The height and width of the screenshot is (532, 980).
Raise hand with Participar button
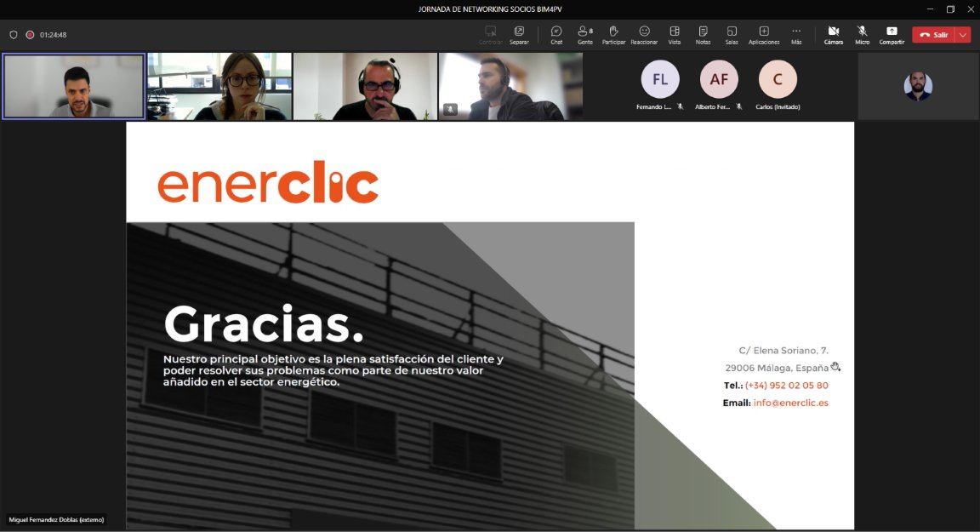[613, 35]
